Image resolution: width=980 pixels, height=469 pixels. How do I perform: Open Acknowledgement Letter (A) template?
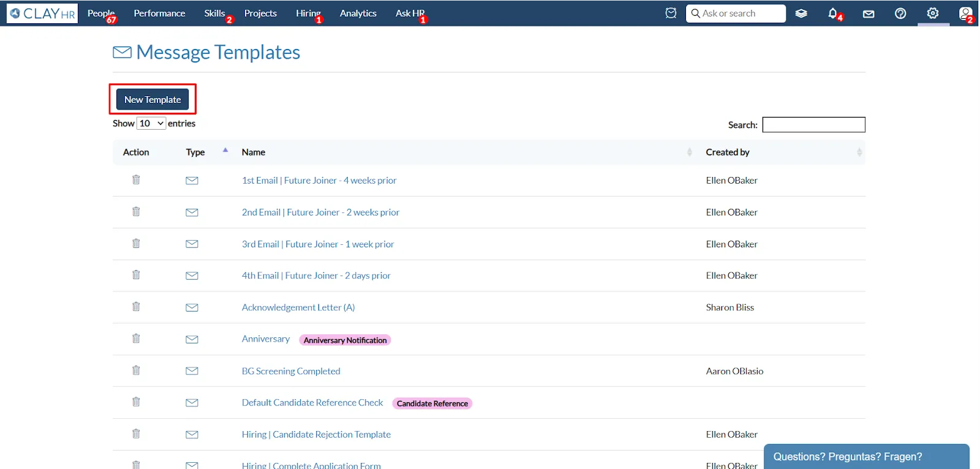click(x=298, y=307)
